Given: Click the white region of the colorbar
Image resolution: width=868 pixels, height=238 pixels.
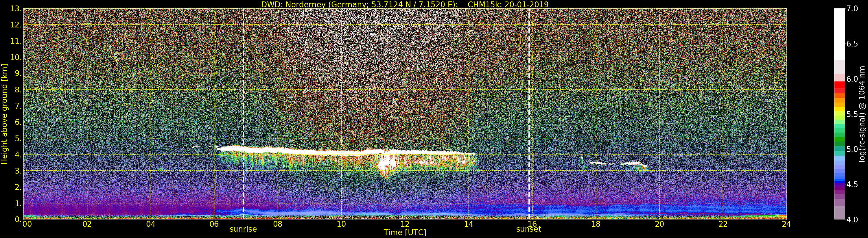Looking at the screenshot, I should [x=839, y=35].
